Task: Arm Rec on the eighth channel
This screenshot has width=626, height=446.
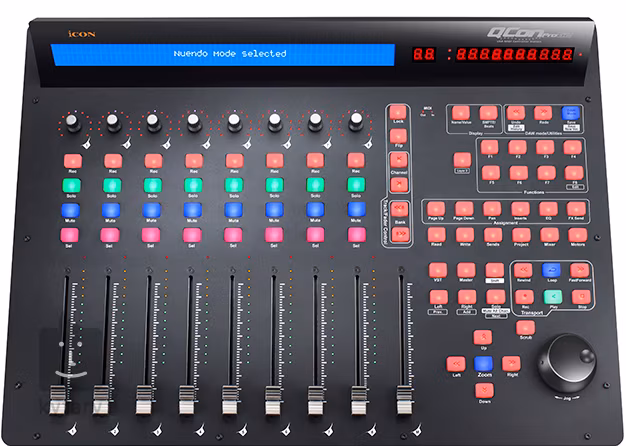Action: (356, 161)
